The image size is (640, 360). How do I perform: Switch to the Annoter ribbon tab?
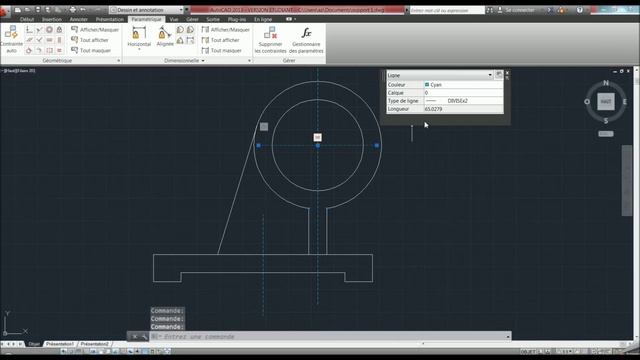click(78, 19)
